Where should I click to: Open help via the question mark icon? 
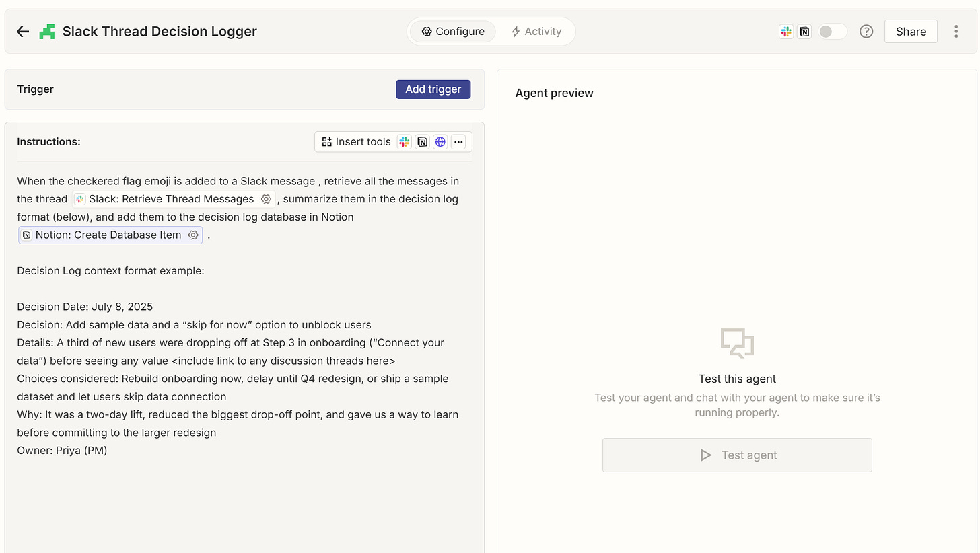[x=866, y=32]
